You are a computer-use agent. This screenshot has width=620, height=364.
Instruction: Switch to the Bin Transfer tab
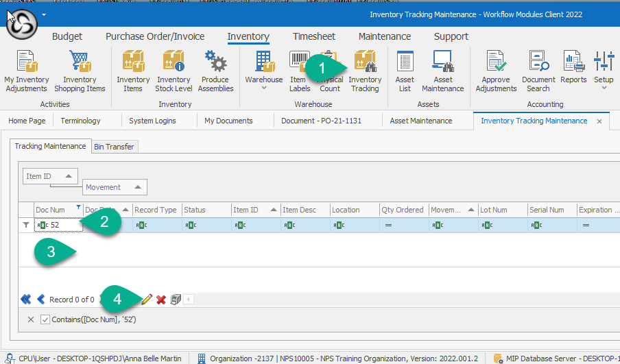click(115, 146)
